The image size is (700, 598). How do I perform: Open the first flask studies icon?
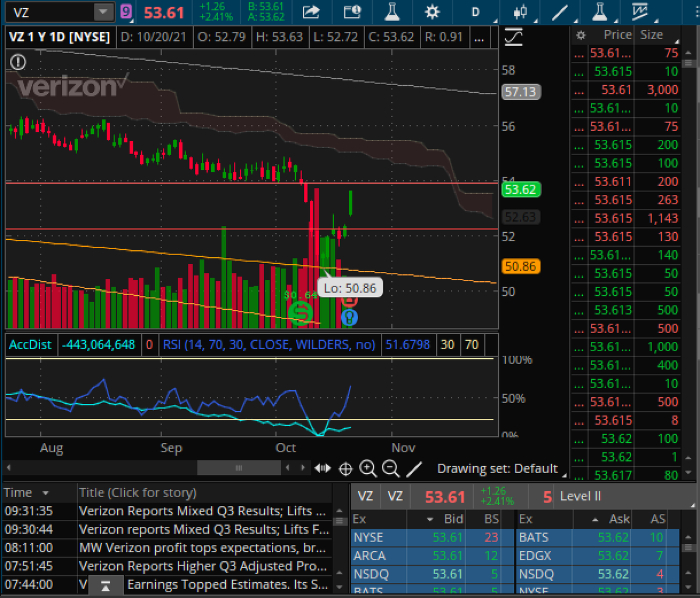coord(392,12)
